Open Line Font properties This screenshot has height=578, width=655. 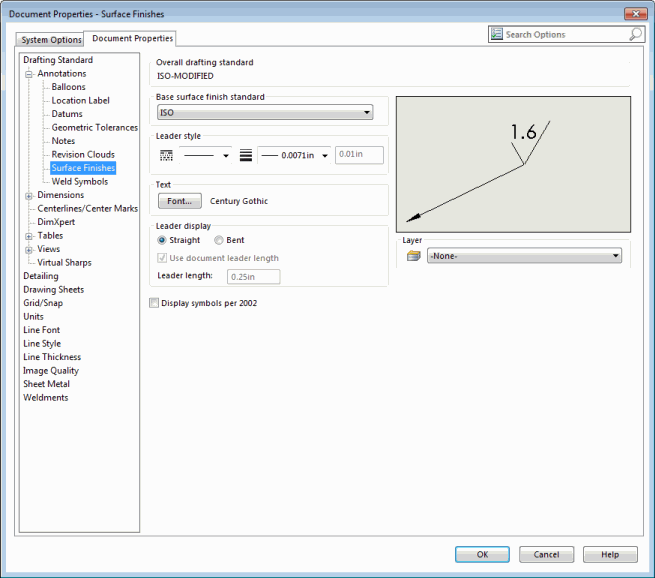(42, 330)
